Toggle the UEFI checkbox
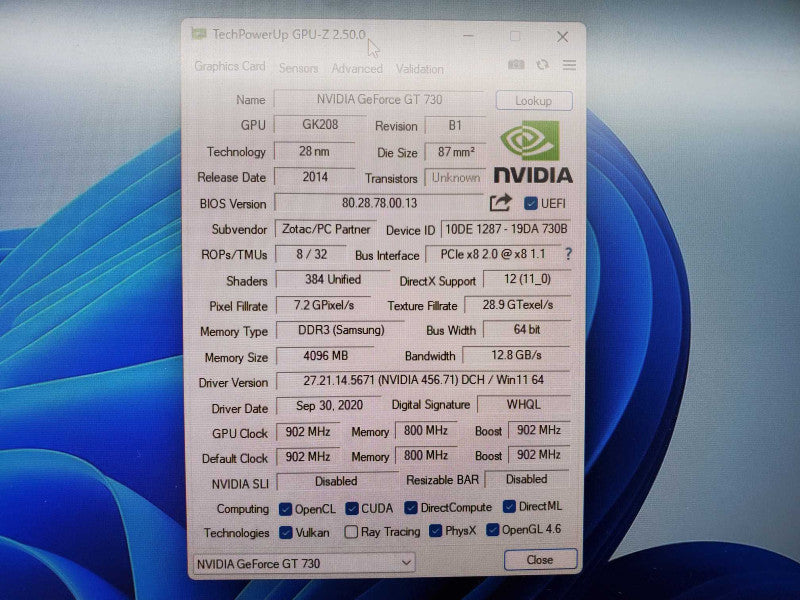 [530, 204]
